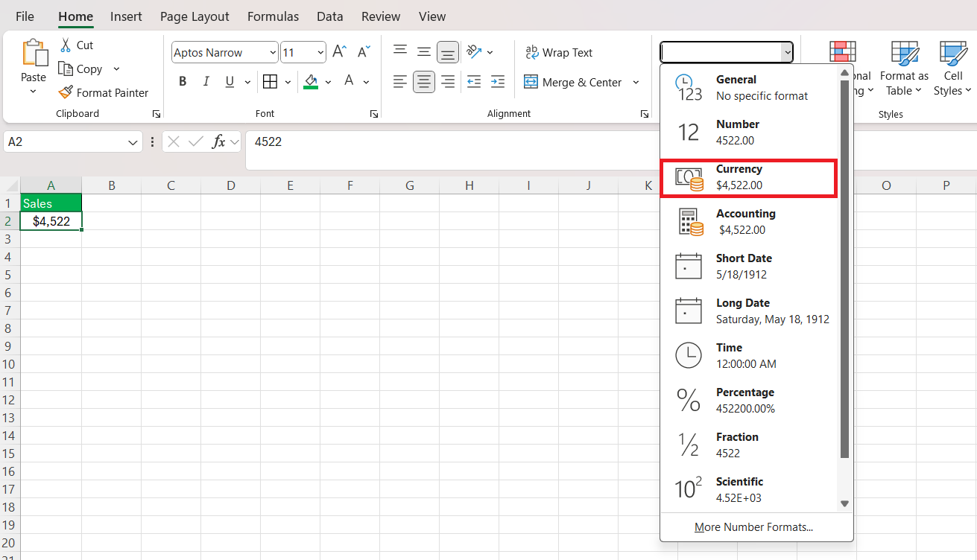Apply font color with the A icon
The image size is (977, 560).
click(x=349, y=81)
